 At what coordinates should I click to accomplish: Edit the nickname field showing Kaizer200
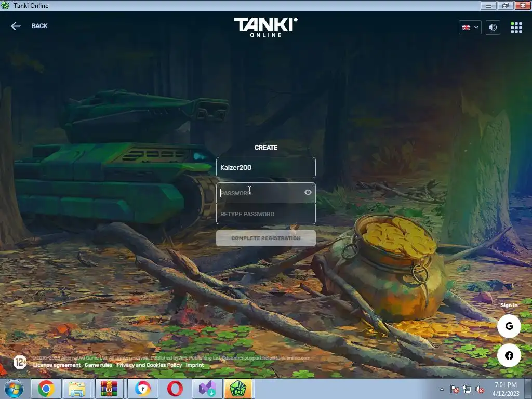(265, 167)
